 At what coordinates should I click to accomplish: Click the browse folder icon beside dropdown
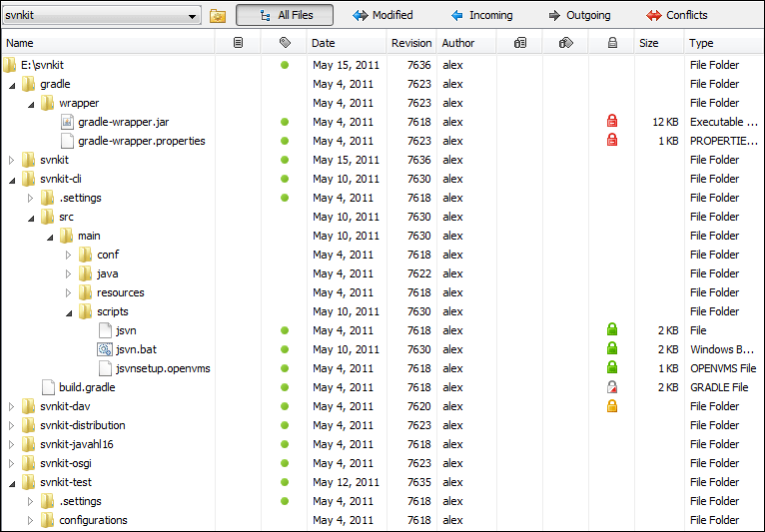pyautogui.click(x=218, y=16)
